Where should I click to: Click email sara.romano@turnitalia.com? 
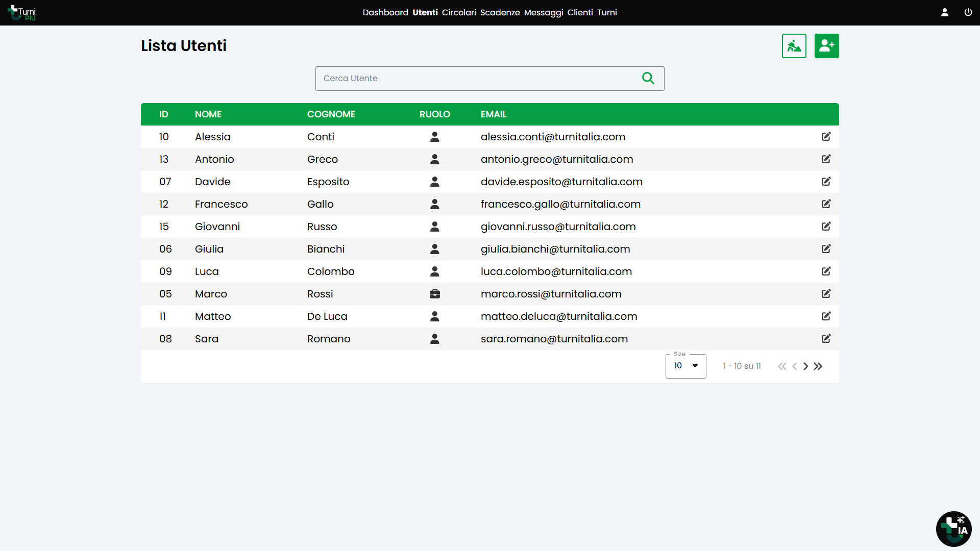[554, 339]
